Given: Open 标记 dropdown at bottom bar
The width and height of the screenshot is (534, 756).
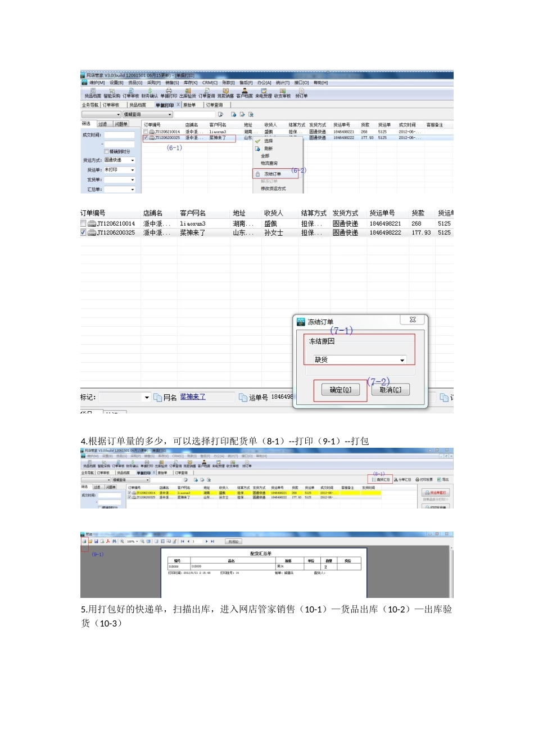Looking at the screenshot, I should [x=125, y=398].
